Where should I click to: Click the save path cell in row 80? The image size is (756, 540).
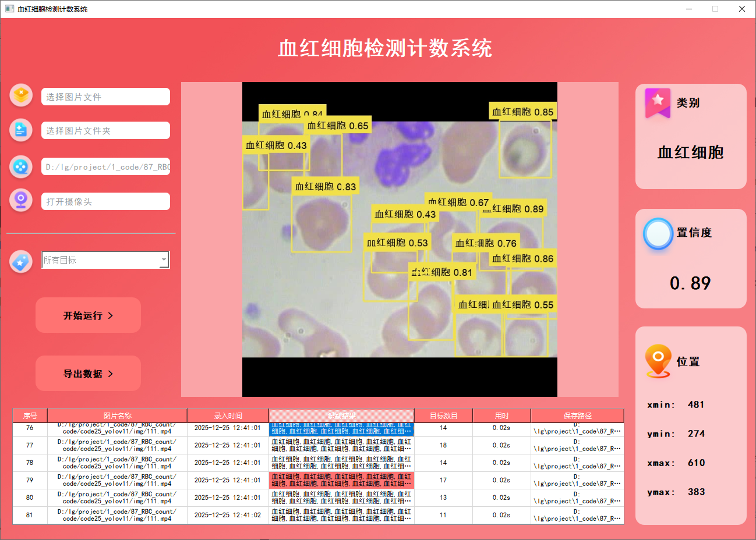577,498
